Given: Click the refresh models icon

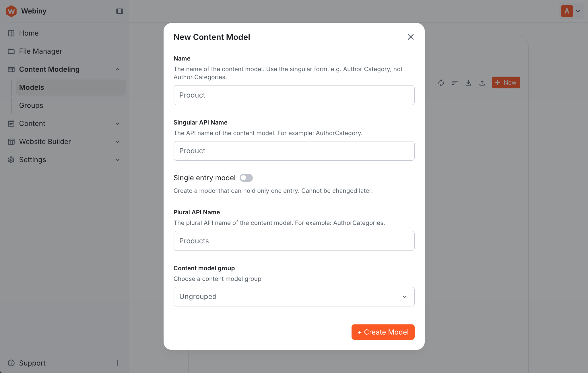Looking at the screenshot, I should (x=441, y=83).
